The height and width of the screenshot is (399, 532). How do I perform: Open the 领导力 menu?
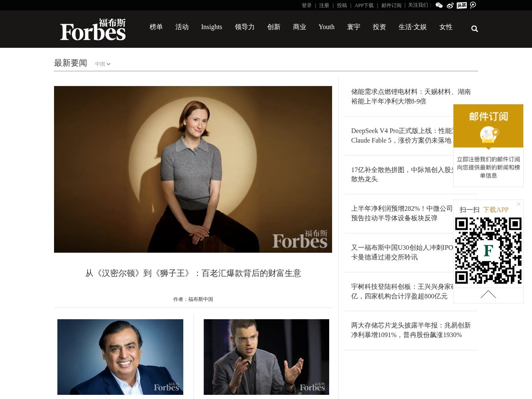[245, 27]
